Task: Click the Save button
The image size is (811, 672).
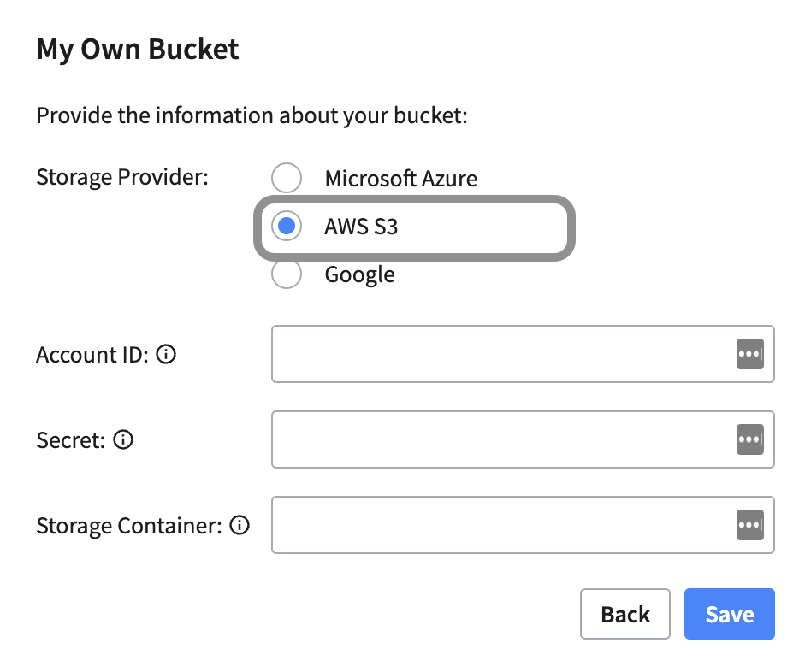Action: [729, 614]
